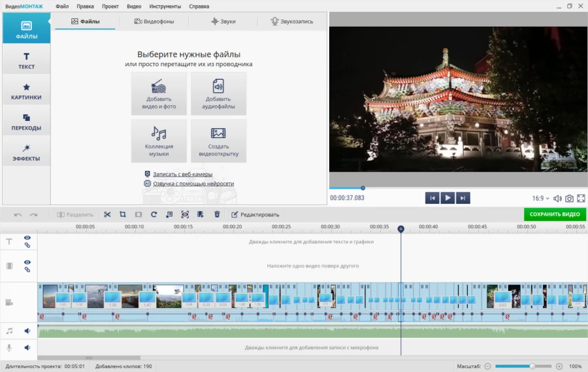Screen dimensions: 588x372
Task: Switch to the Звукозапись tab
Action: (x=292, y=22)
